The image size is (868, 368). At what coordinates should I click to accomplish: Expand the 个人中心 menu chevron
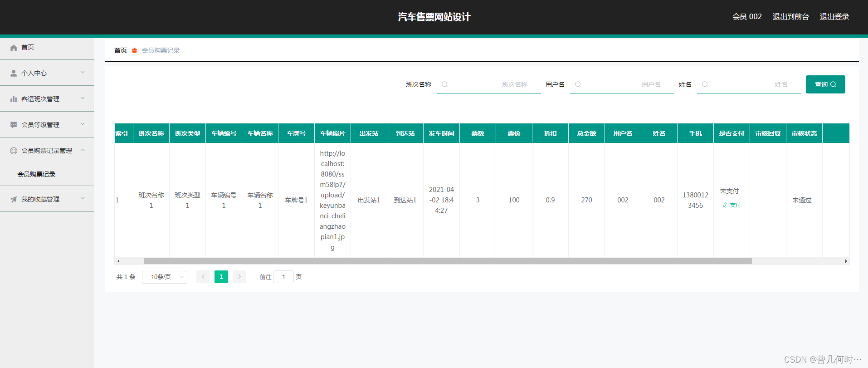click(83, 72)
